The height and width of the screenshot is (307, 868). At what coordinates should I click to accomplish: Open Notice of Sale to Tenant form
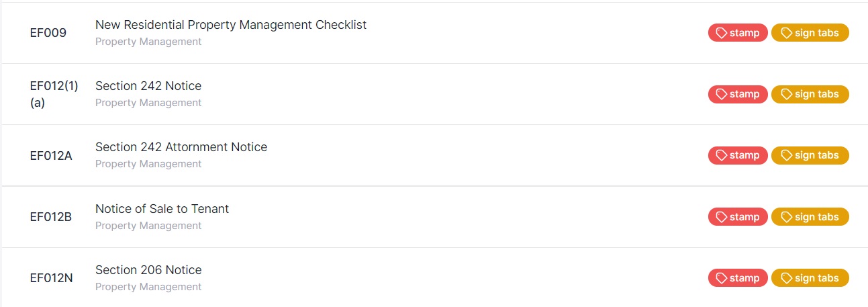[x=162, y=209]
